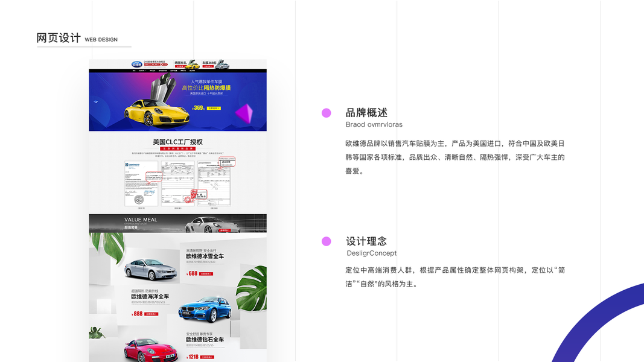The height and width of the screenshot is (362, 644).
Task: Click the red 互联网直销品牌 label
Action: click(178, 148)
